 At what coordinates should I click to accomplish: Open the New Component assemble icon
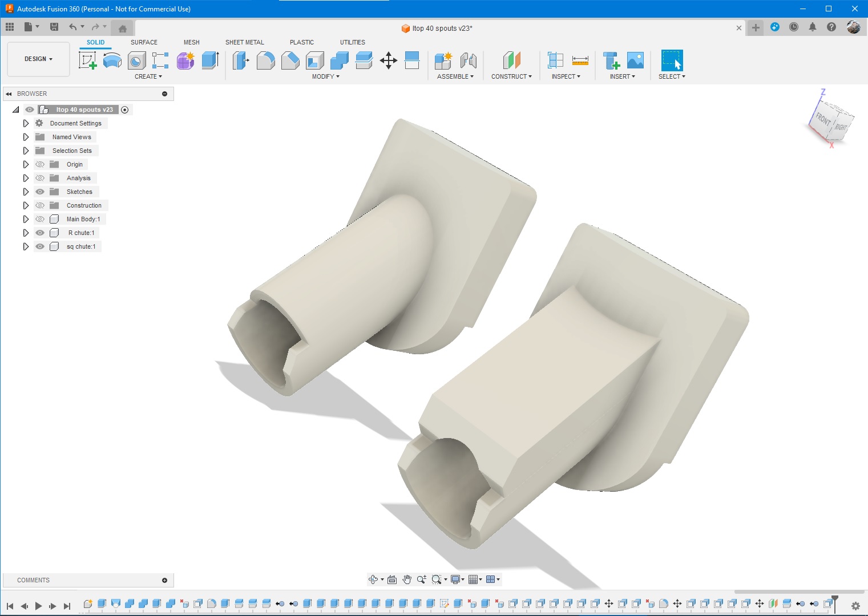click(443, 60)
